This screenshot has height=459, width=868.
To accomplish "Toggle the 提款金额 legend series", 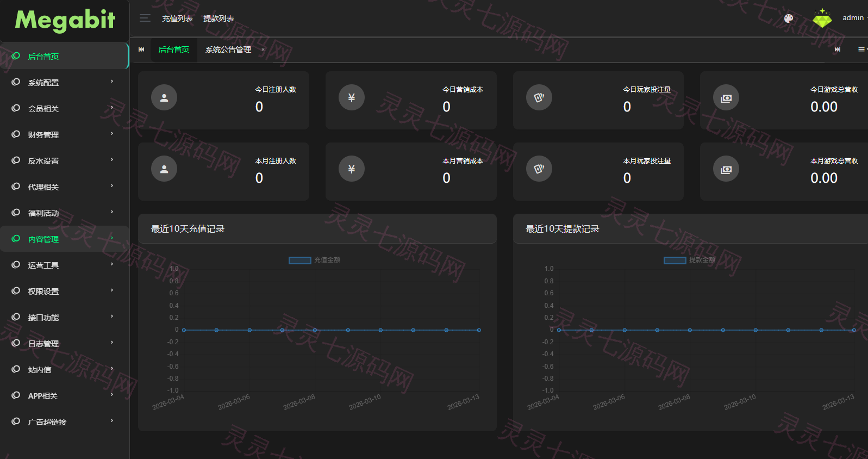I will (x=689, y=260).
